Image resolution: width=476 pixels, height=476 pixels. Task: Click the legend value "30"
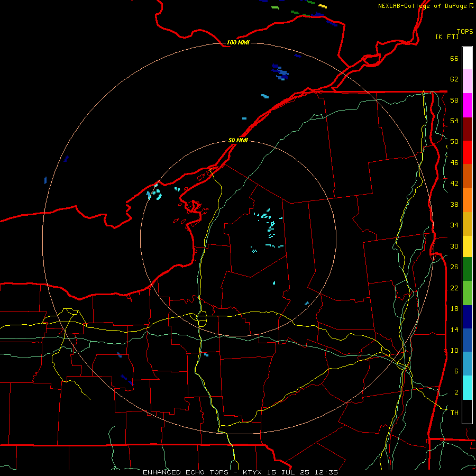pyautogui.click(x=454, y=246)
